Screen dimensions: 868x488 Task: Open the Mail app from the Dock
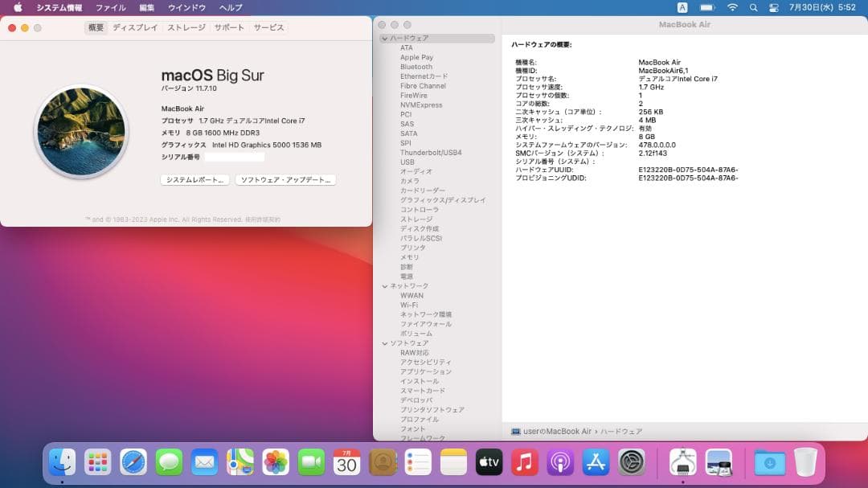pos(204,462)
